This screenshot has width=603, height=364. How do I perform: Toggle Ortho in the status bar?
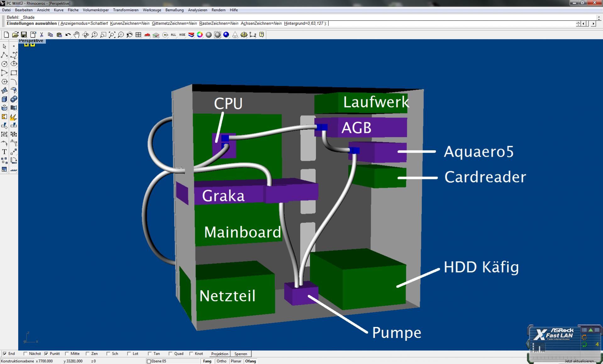(221, 361)
